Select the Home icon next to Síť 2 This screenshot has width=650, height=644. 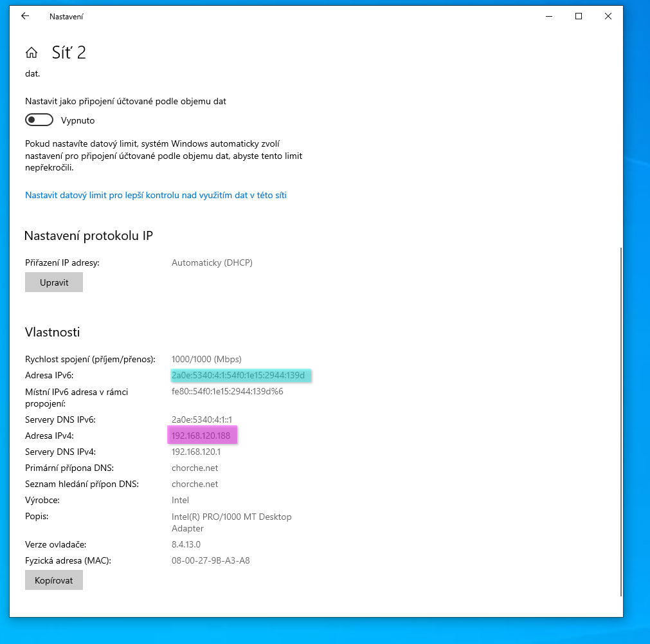pyautogui.click(x=31, y=52)
